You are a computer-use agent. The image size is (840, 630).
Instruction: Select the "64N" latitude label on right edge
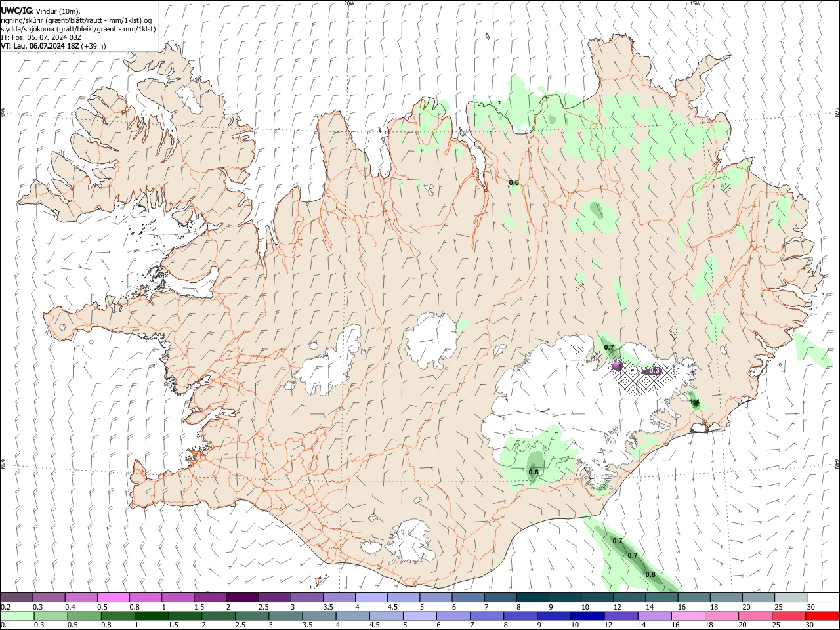click(x=837, y=464)
